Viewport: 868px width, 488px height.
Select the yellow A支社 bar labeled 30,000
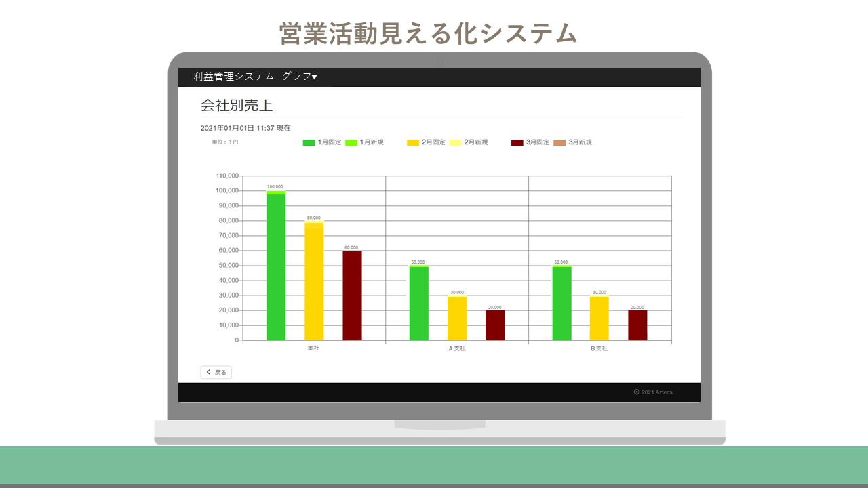point(457,318)
